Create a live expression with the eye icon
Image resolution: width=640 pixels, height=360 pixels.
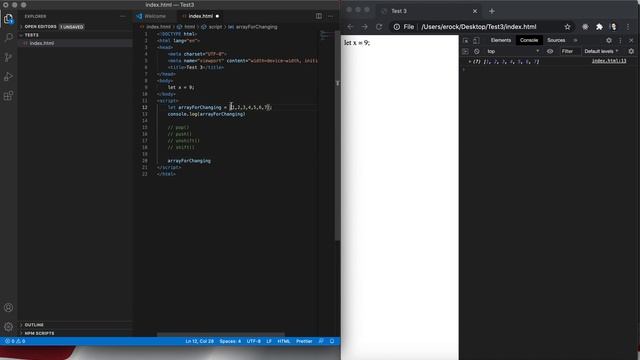[550, 51]
